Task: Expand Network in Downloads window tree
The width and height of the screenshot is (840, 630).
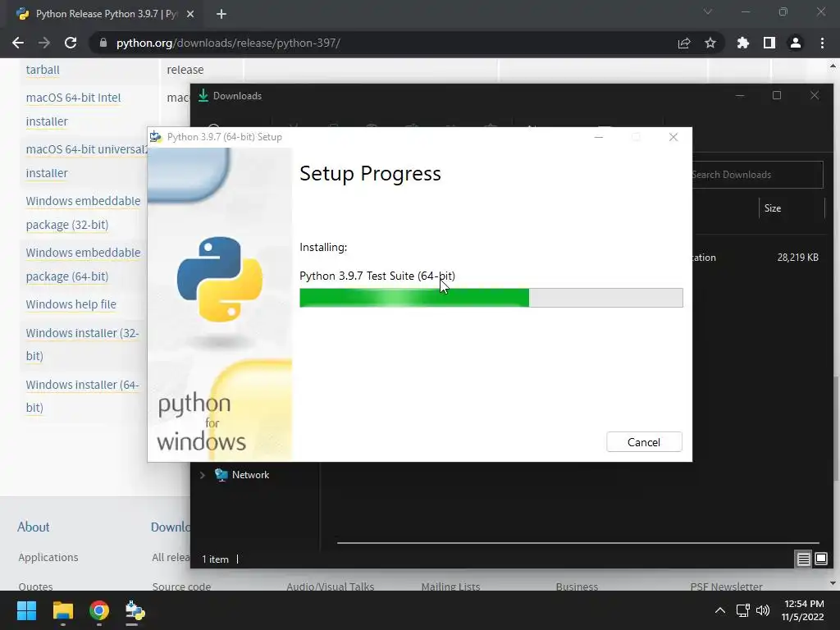Action: pyautogui.click(x=203, y=475)
